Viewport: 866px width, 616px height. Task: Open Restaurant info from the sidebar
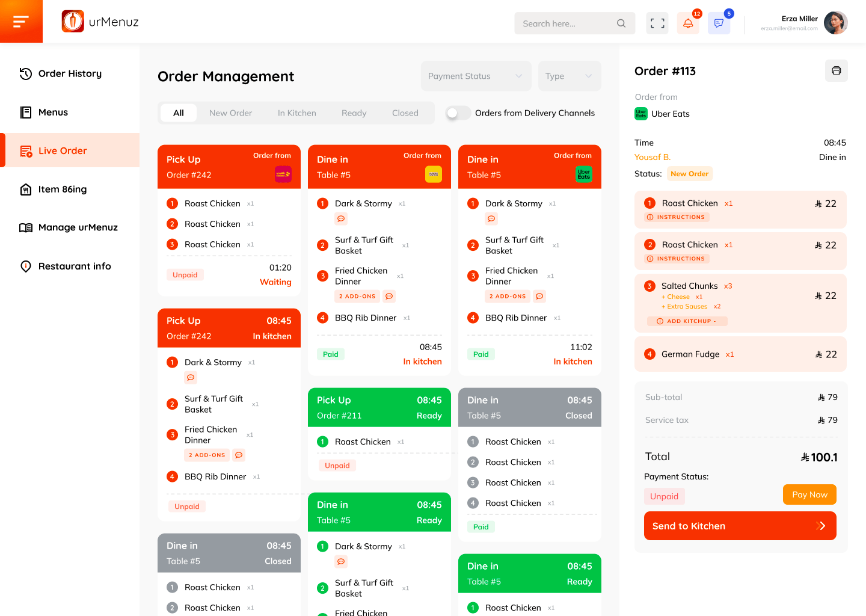(x=75, y=266)
